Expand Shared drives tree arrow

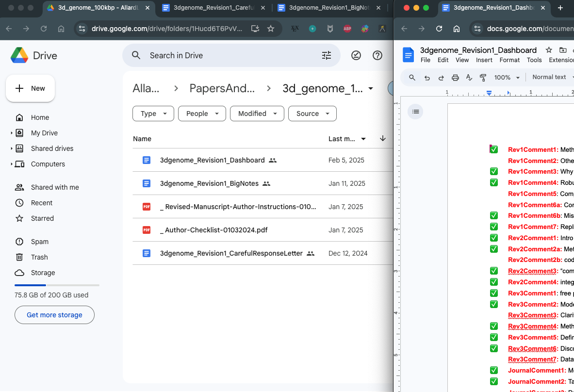point(11,148)
